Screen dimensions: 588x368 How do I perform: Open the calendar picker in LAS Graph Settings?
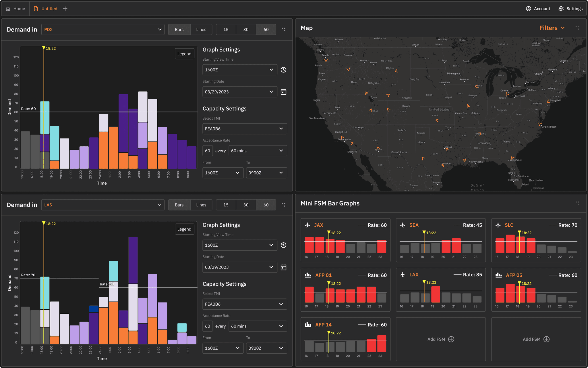pyautogui.click(x=283, y=267)
